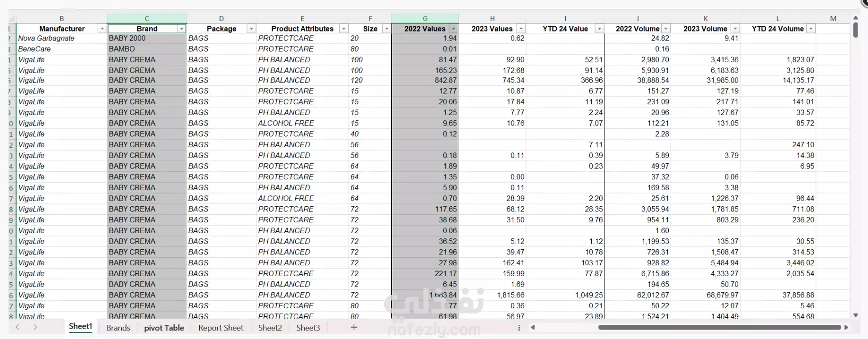The image size is (868, 339).
Task: Open the 2023 Volume filter dropdown
Action: 735,29
